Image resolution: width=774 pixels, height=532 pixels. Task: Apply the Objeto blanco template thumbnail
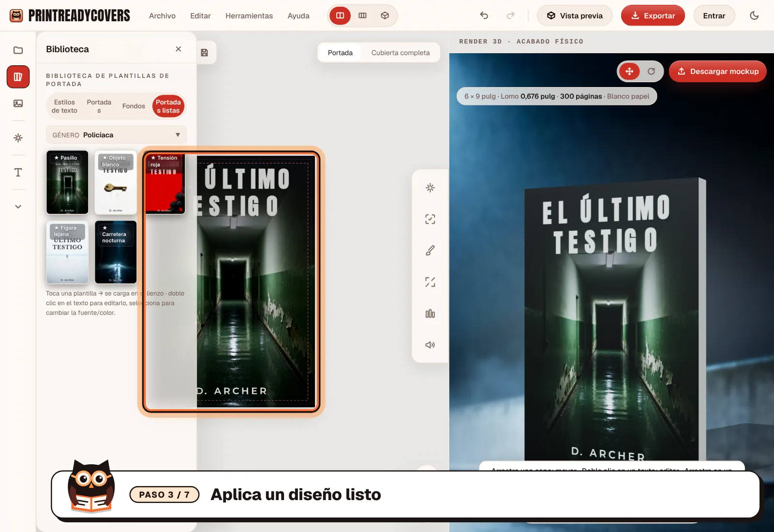tap(116, 182)
